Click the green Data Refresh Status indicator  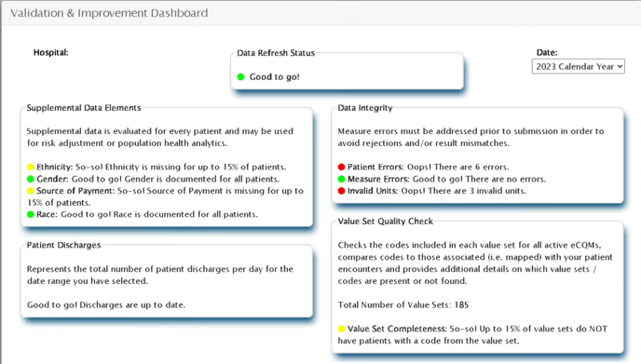240,77
